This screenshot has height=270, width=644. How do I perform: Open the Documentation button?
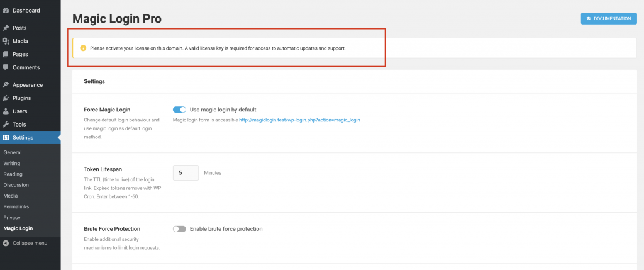609,18
